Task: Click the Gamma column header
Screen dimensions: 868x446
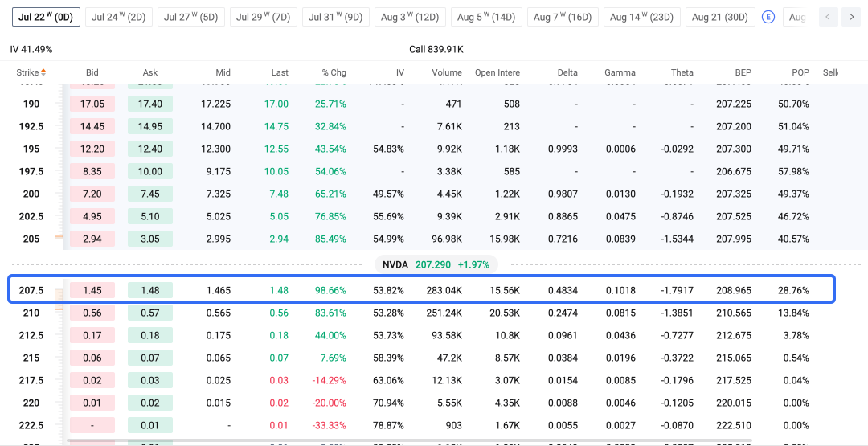Action: (x=620, y=72)
